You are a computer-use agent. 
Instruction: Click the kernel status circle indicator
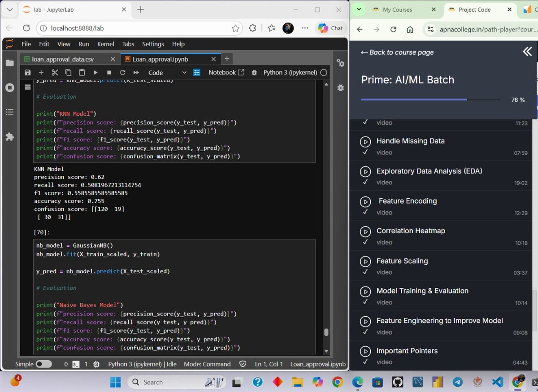click(x=324, y=72)
